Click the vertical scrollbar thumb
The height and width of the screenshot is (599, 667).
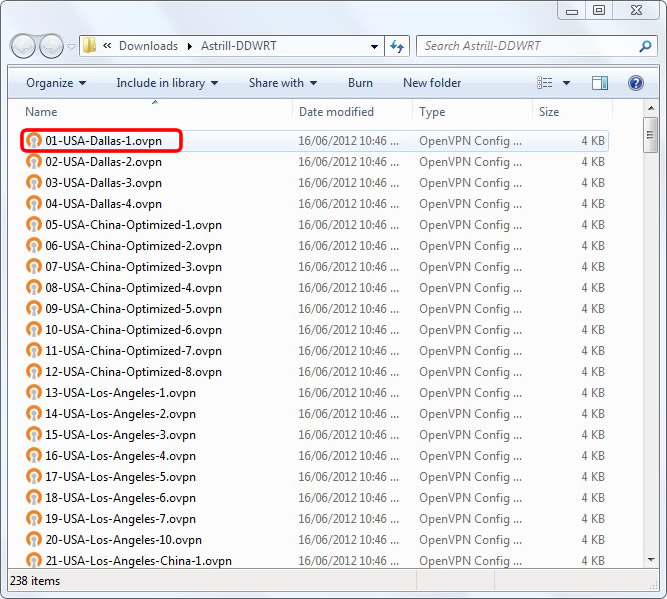(650, 135)
